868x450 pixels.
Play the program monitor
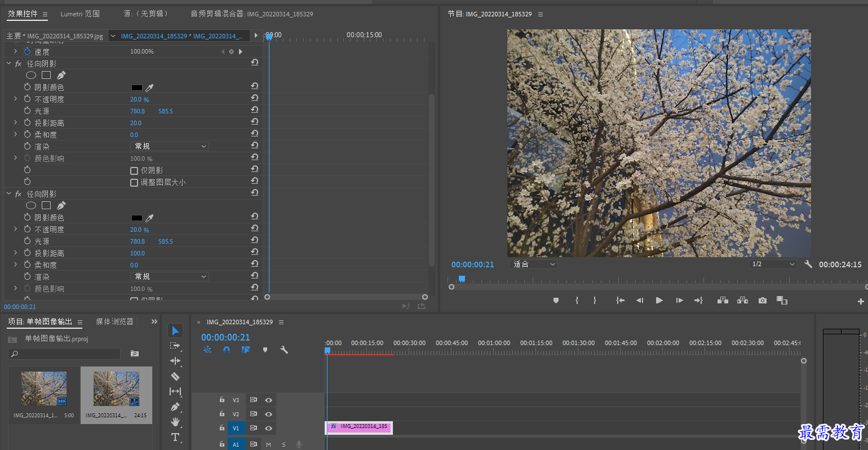coord(659,301)
